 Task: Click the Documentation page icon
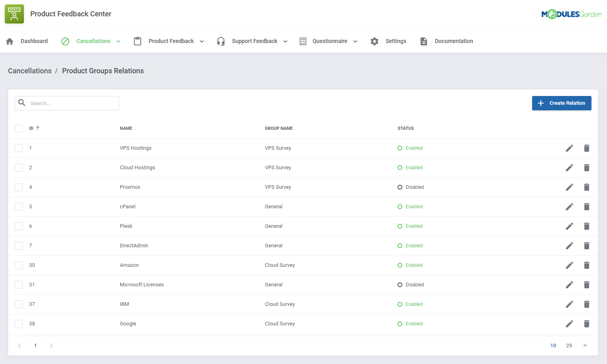point(423,41)
